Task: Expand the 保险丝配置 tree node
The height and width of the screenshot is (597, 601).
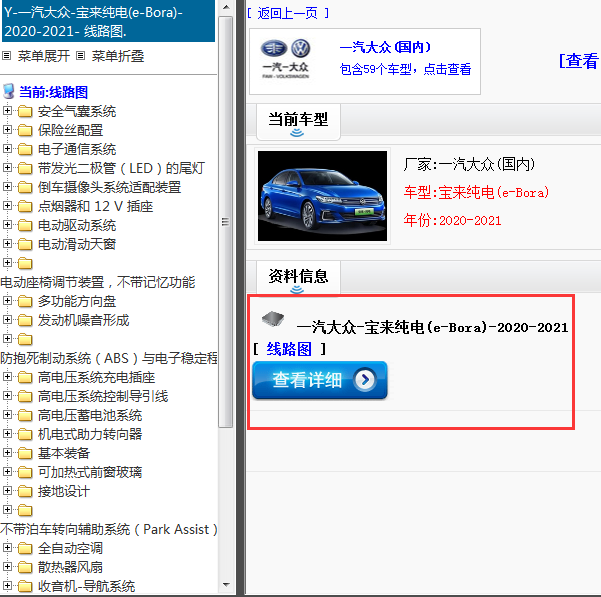Action: pyautogui.click(x=7, y=130)
